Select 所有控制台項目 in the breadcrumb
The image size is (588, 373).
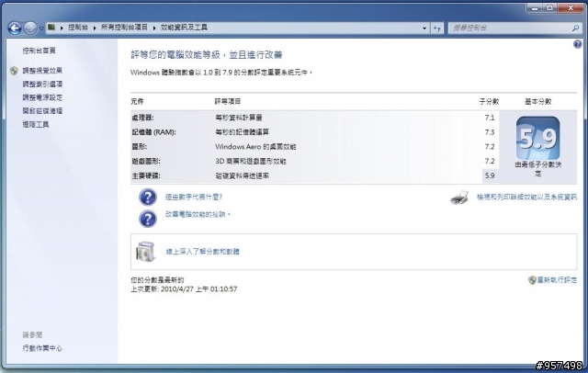point(124,28)
